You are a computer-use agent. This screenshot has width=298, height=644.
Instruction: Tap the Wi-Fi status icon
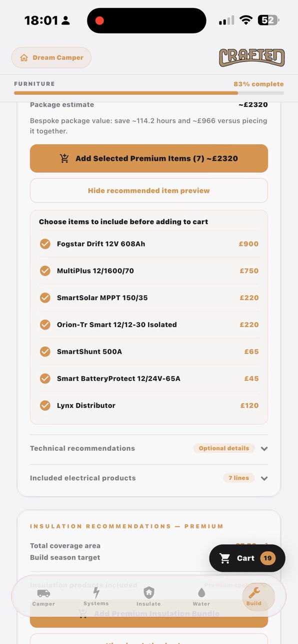pyautogui.click(x=245, y=20)
